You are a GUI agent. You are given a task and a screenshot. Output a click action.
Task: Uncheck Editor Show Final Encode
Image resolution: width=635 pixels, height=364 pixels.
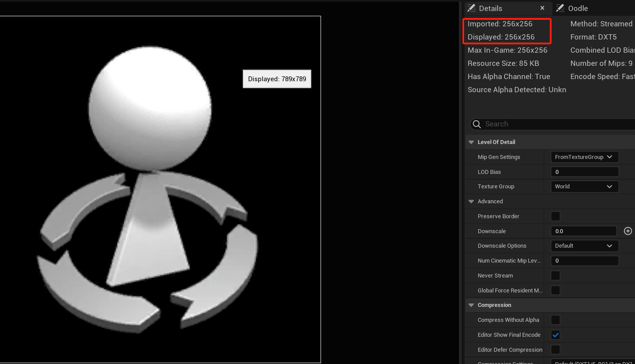[x=556, y=335]
